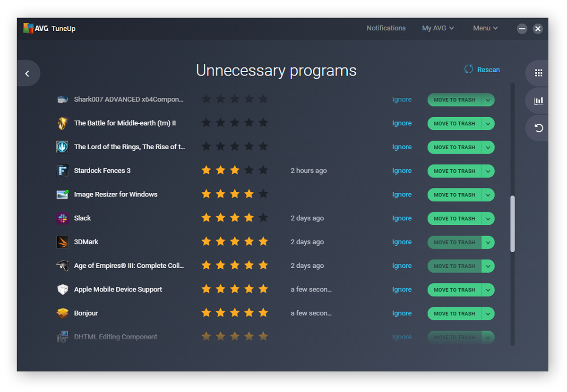Rescan for unnecessary programs
The height and width of the screenshot is (392, 567).
tap(482, 69)
